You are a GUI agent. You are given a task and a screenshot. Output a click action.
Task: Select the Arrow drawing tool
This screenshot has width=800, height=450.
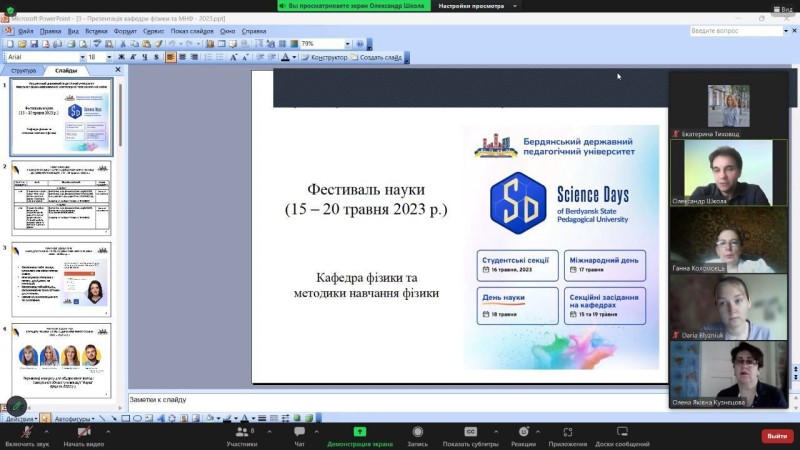[114, 418]
